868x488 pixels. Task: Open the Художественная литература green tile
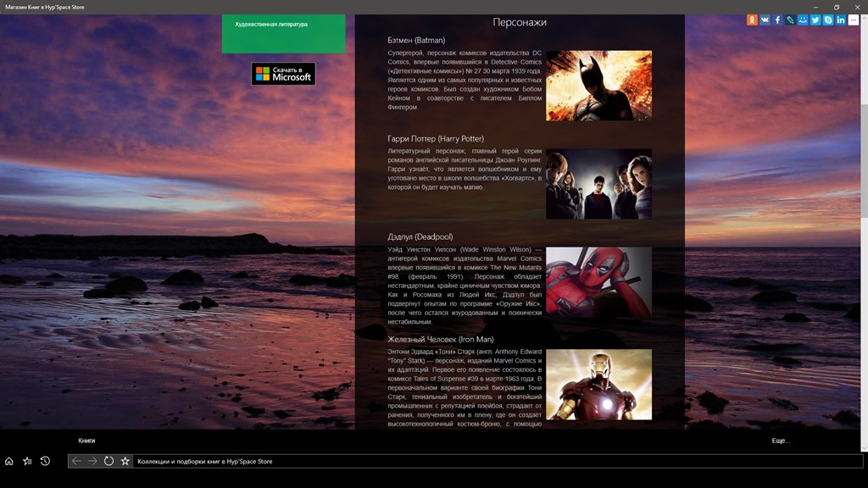(x=283, y=34)
